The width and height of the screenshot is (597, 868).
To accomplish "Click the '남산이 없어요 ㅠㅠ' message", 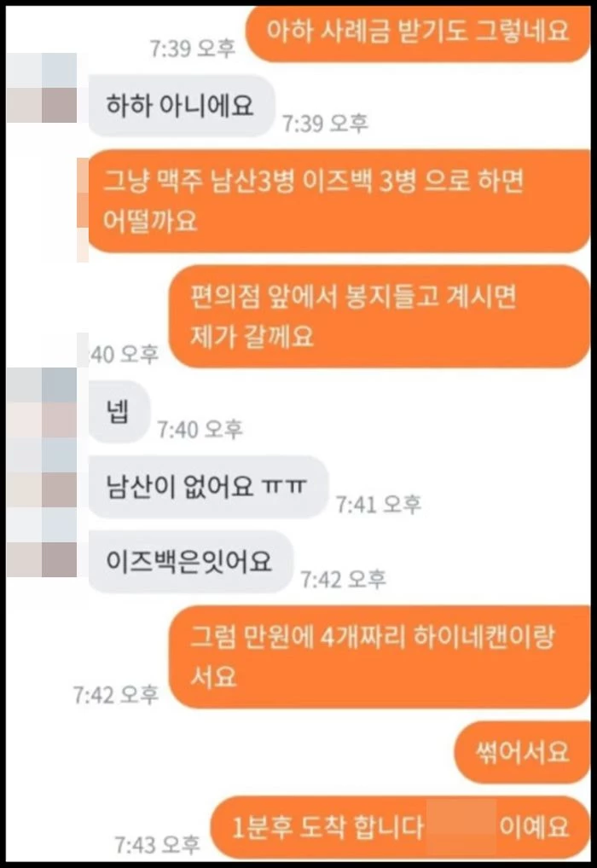I will pos(208,487).
